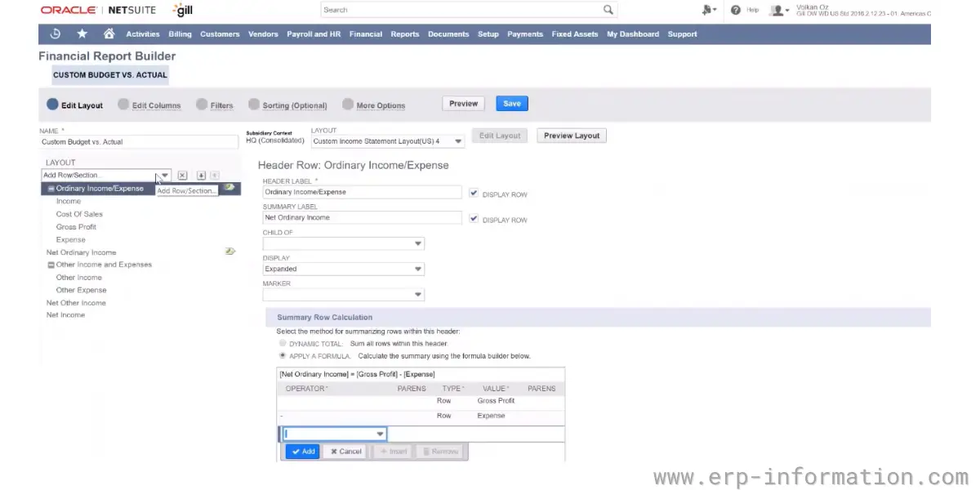Click the formula icon beside Net Ordinary Income

pyautogui.click(x=230, y=252)
